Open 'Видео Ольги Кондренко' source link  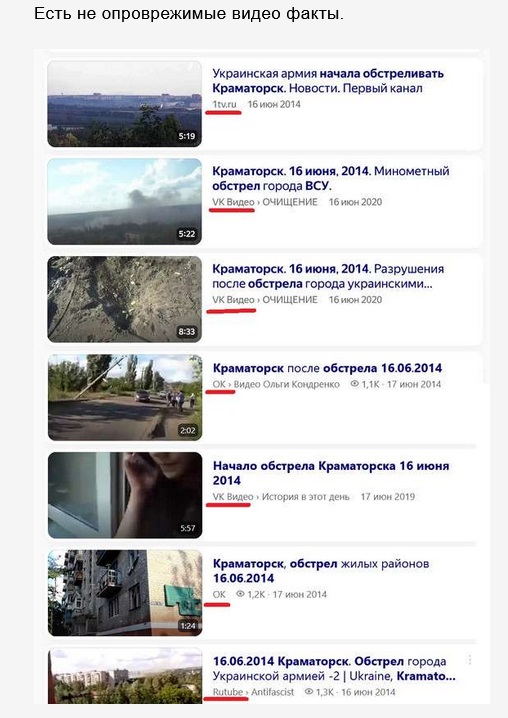(287, 384)
